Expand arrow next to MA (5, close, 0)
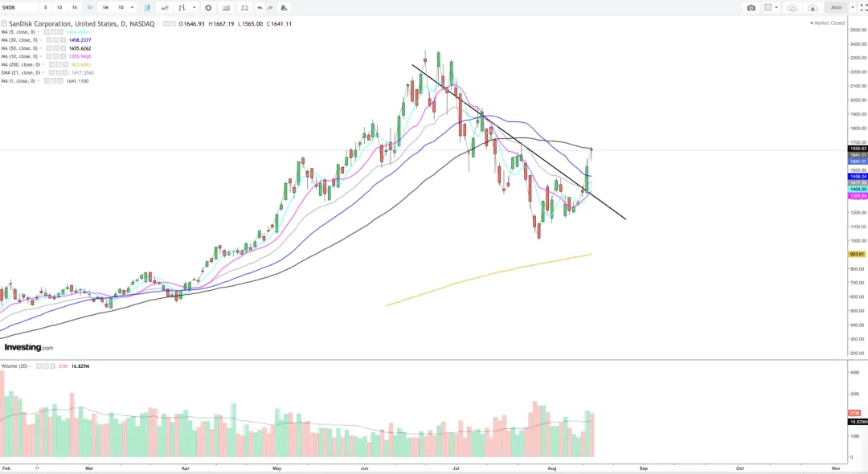This screenshot has width=868, height=474. (x=40, y=32)
